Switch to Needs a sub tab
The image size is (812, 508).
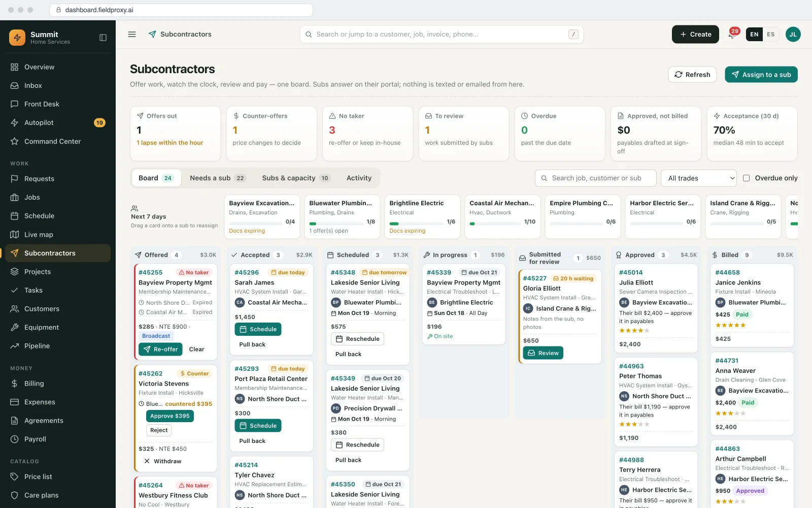(217, 178)
